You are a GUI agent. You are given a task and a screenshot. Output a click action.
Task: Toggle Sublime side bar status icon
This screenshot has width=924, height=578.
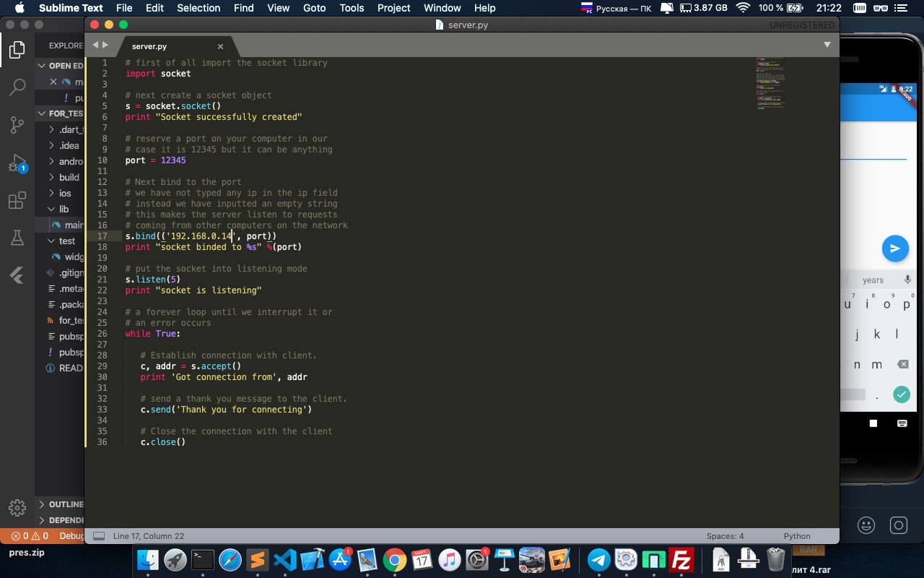pos(99,536)
